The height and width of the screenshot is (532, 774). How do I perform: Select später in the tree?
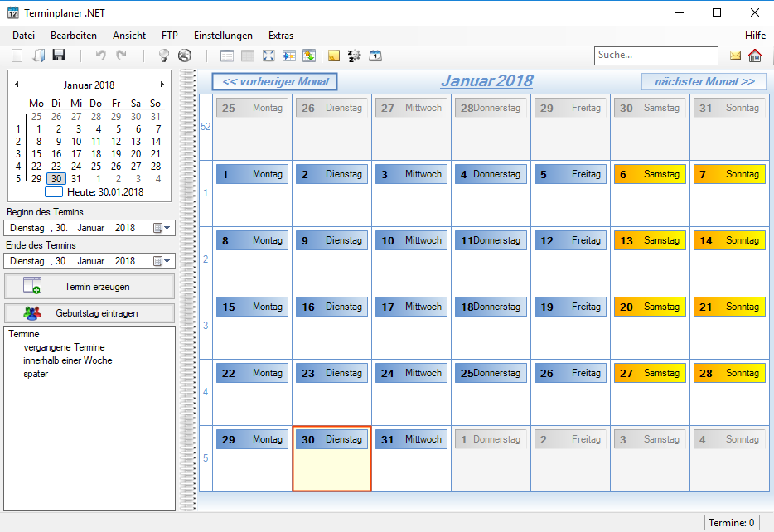(36, 374)
